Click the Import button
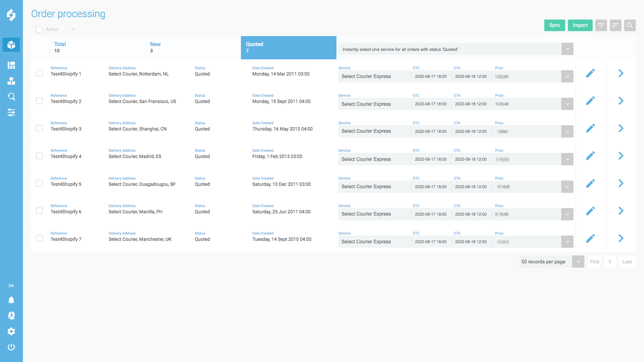Viewport: 644px width, 362px height. [580, 25]
